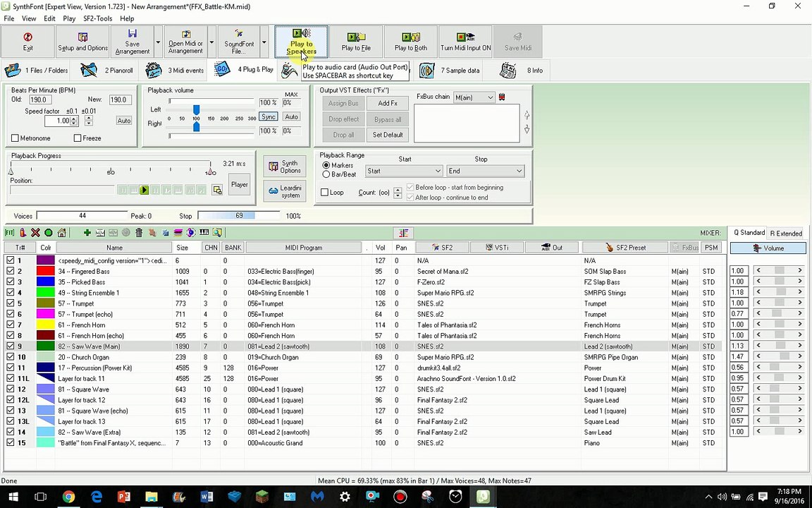Open Setup and Options
Image resolution: width=812 pixels, height=508 pixels.
(82, 41)
